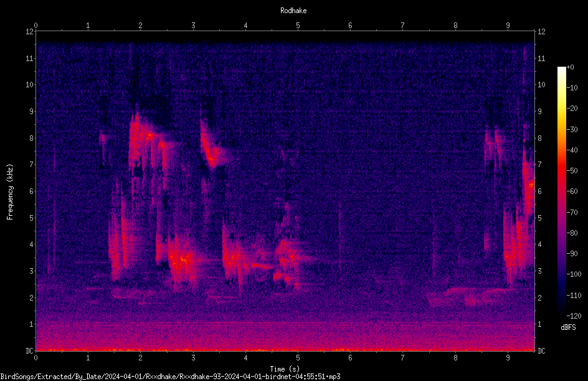
Task: Click the 1 kHz label on left axis
Action: click(x=32, y=324)
